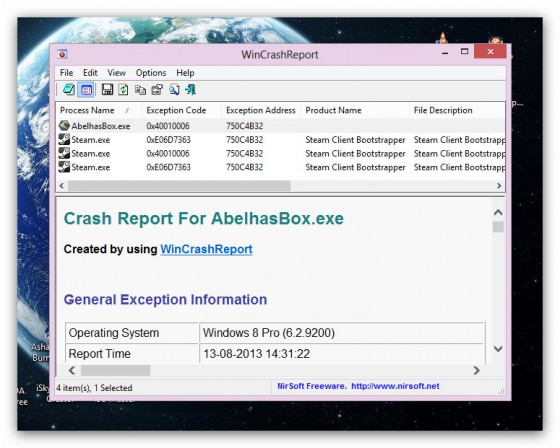Viewport: 560px width, 448px height.
Task: Click address 750C4B32 in AbelhasBox.exe row
Action: (x=244, y=126)
